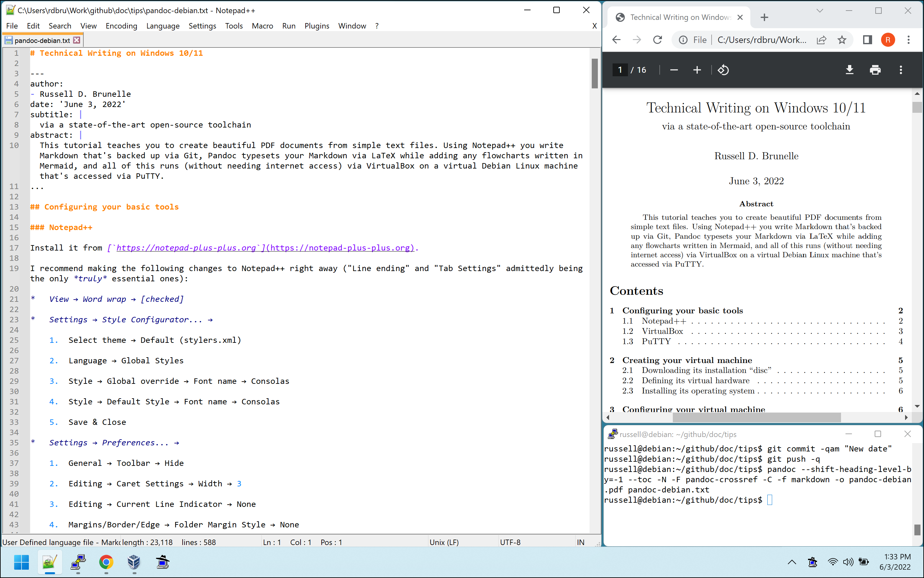924x578 pixels.
Task: Click the Wi-Fi icon in system tray
Action: [832, 562]
